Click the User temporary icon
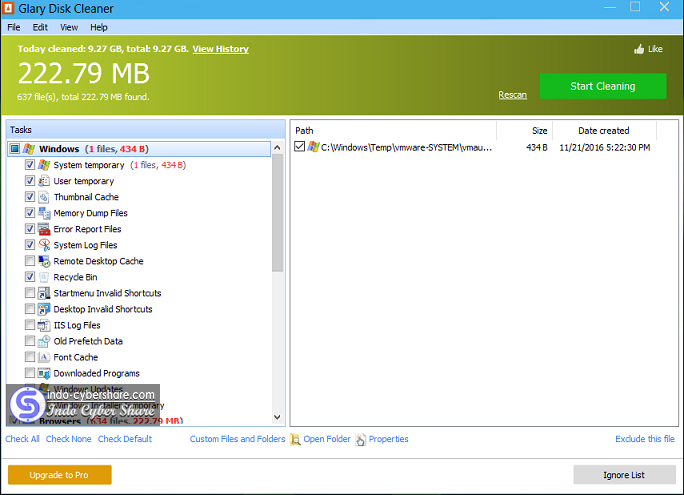The image size is (684, 495). point(44,181)
